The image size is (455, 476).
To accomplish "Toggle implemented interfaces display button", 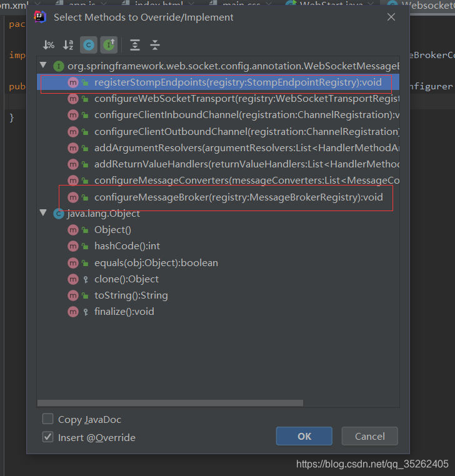I will (109, 45).
